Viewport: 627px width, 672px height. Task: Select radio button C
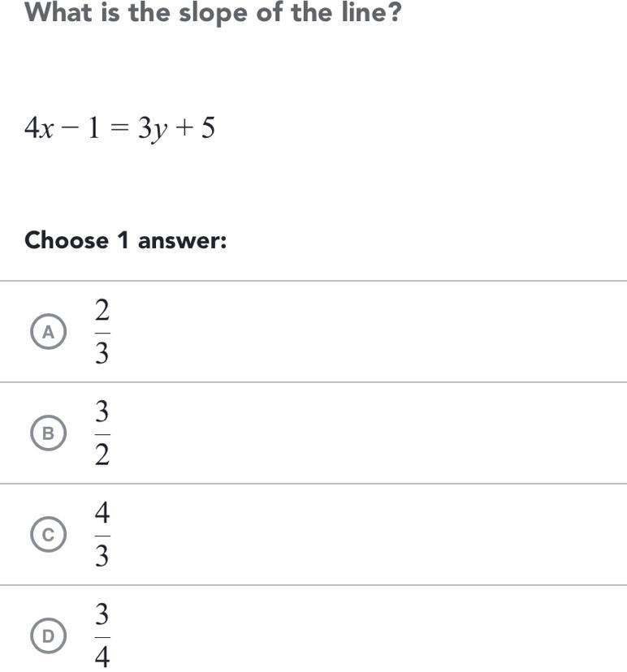[49, 535]
